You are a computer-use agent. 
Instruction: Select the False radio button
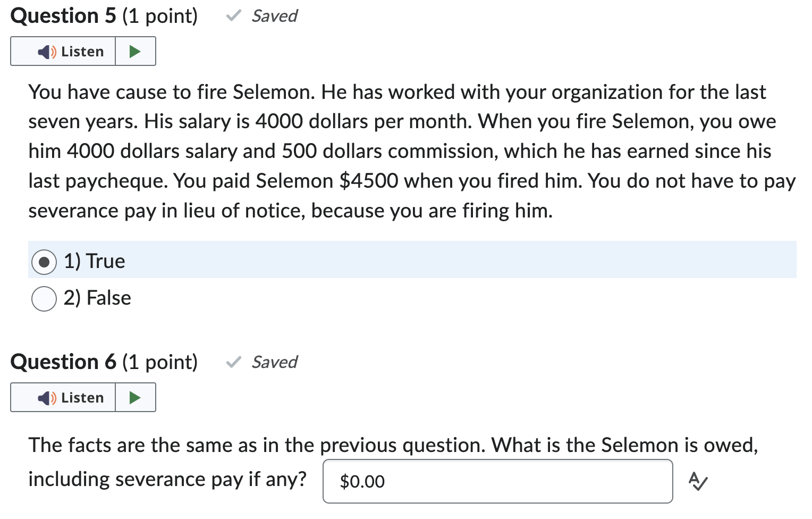[x=44, y=298]
